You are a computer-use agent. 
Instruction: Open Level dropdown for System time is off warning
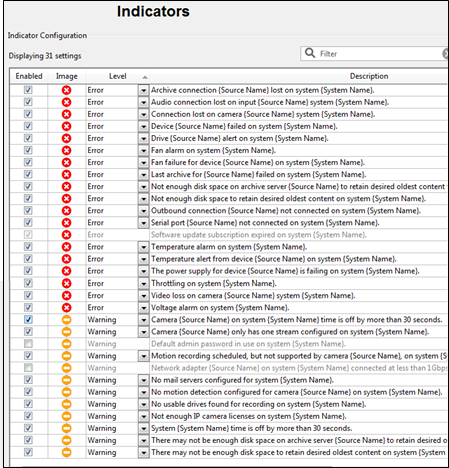[x=143, y=428]
